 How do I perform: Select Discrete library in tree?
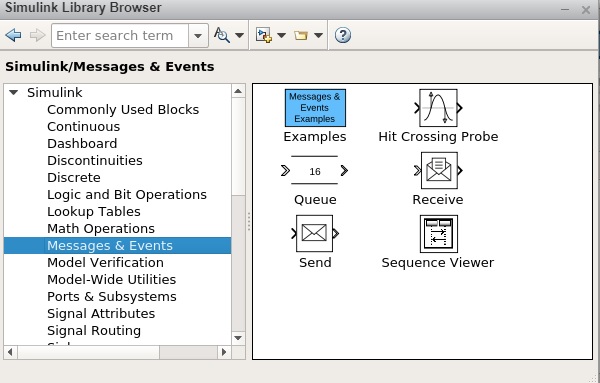[x=73, y=178]
